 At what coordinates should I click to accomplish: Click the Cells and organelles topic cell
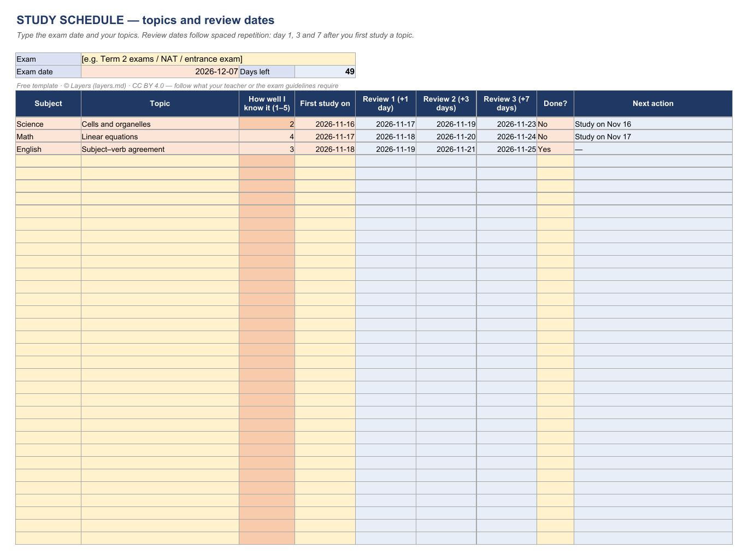(160, 124)
